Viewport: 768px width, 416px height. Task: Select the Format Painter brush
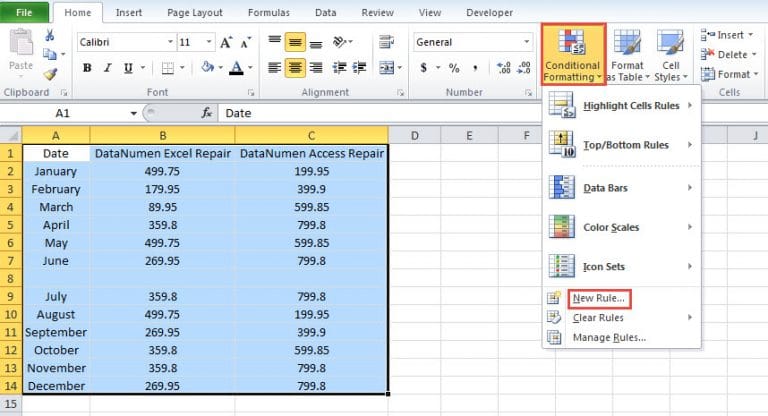[x=50, y=74]
